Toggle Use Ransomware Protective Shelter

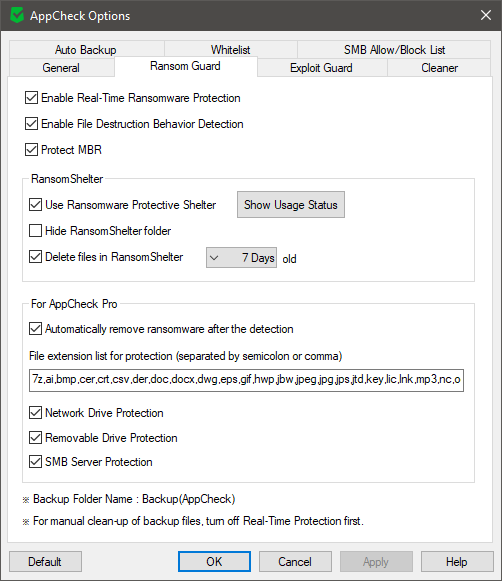coord(36,205)
